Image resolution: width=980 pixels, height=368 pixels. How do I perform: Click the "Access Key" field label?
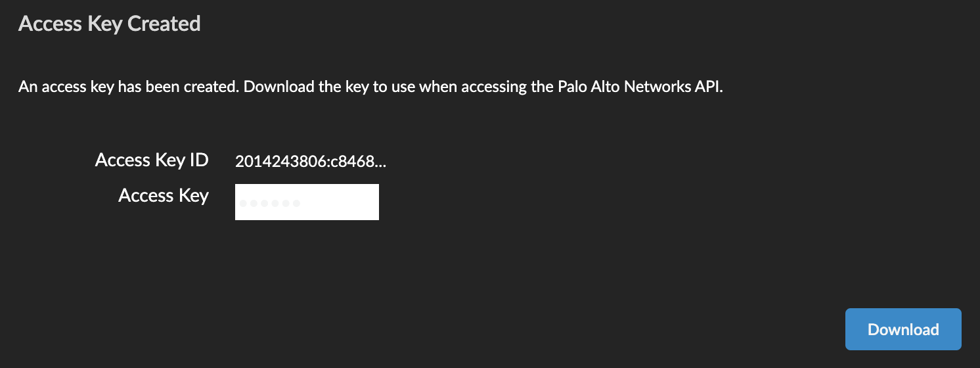click(x=164, y=196)
